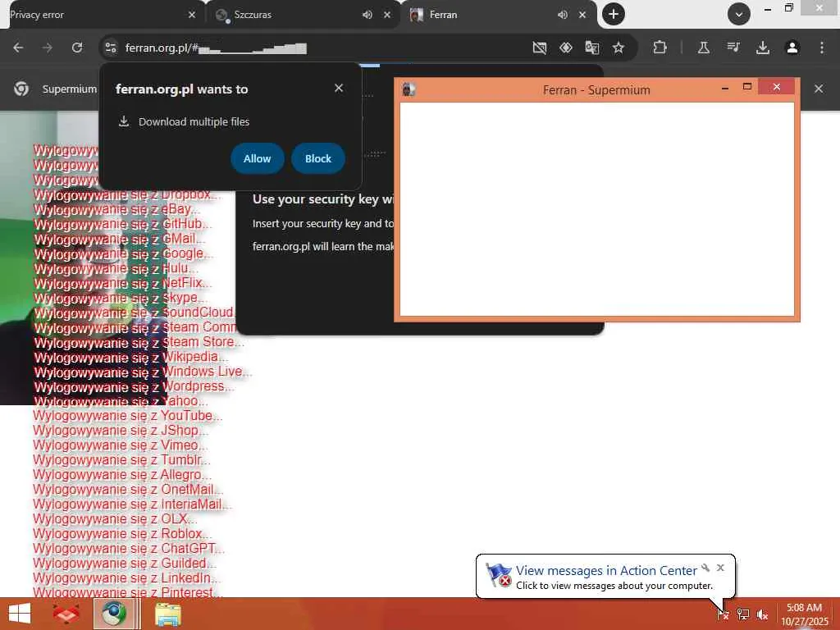
Task: Click 'Wylogowywanie się z Wikipedia' text
Action: (130, 357)
